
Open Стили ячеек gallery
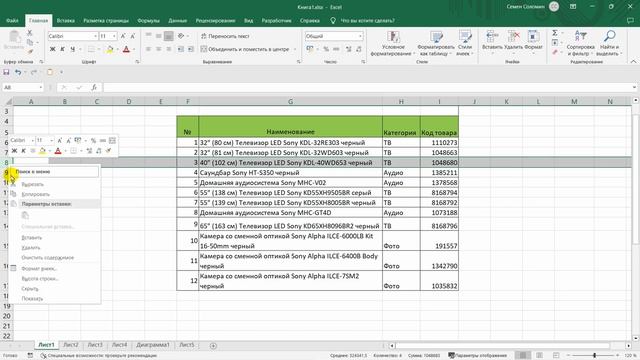point(464,43)
